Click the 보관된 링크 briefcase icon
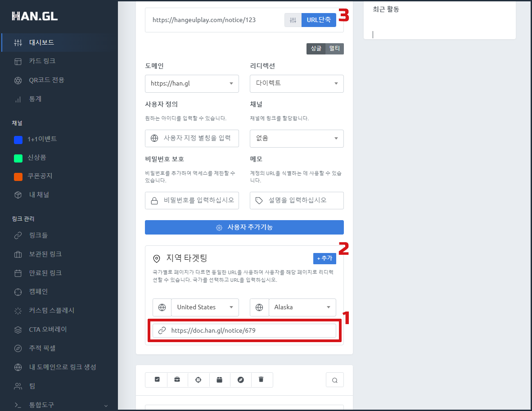 (x=18, y=254)
